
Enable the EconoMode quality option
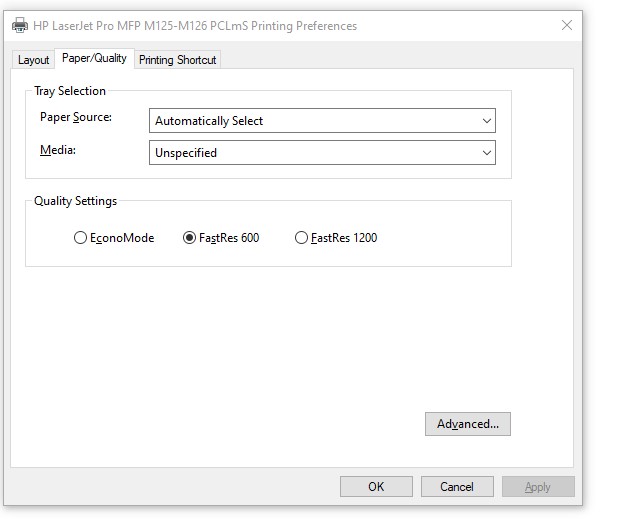[x=81, y=238]
